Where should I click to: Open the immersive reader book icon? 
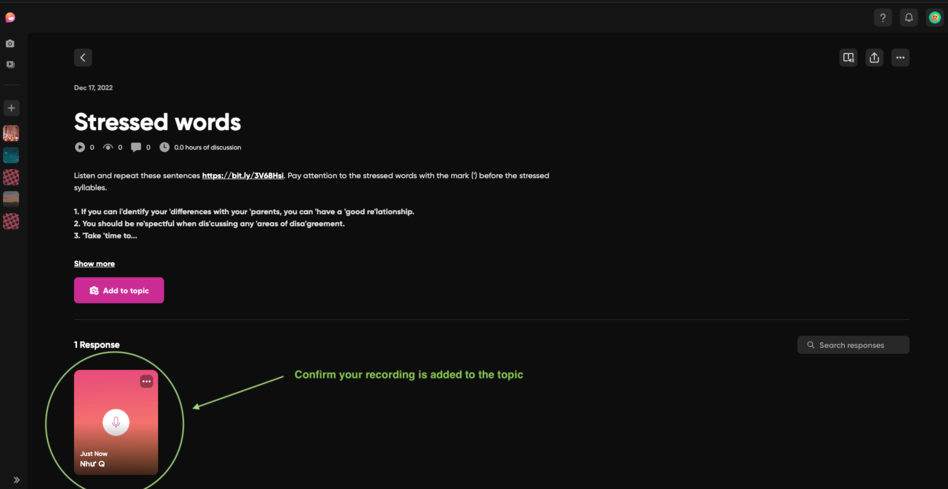coord(848,58)
